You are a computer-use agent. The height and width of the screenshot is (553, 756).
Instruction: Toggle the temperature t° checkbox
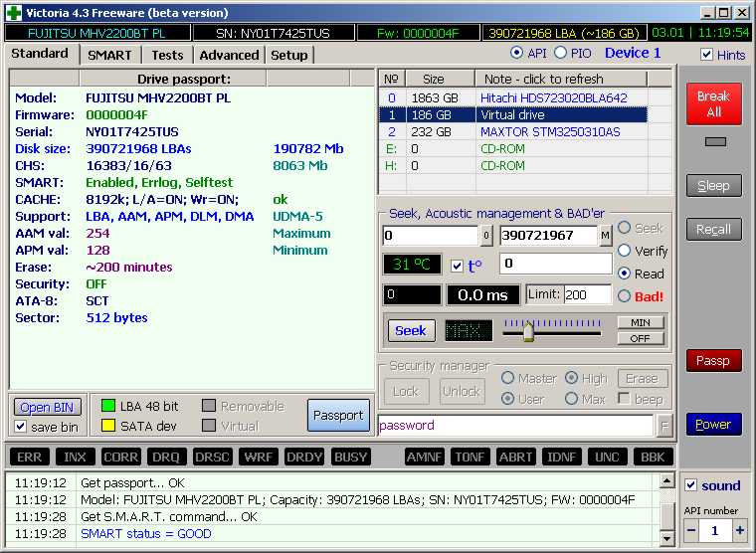457,266
